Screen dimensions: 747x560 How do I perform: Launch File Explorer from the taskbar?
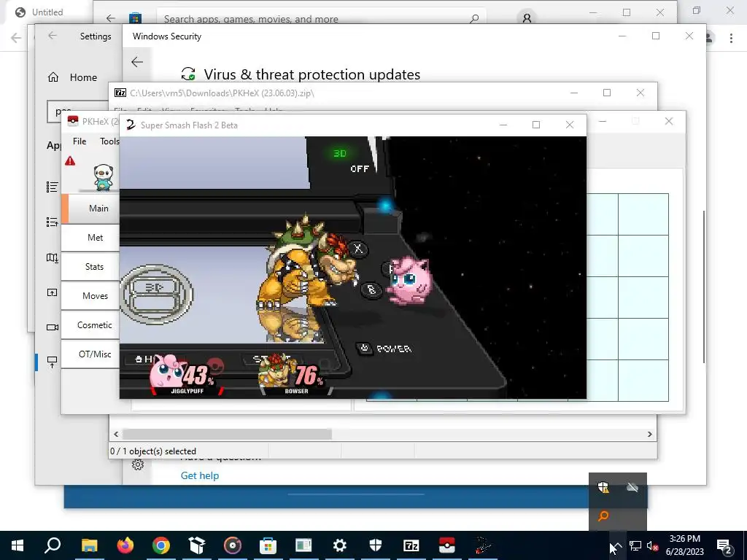click(x=89, y=545)
